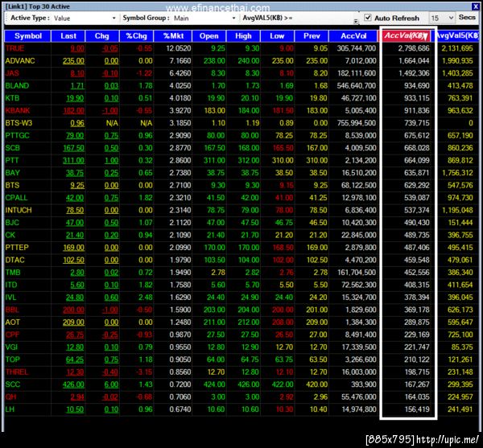Select the CPF symbol
483x448 pixels.
(12, 335)
